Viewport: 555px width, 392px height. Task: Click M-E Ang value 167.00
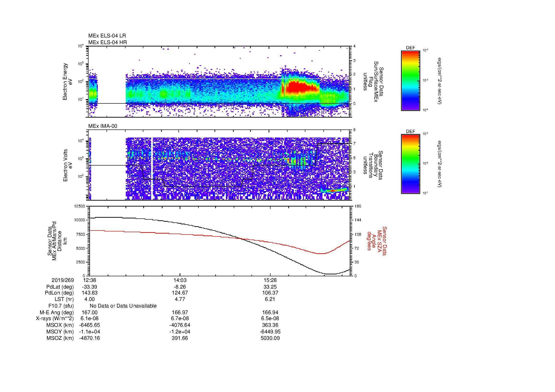pos(90,313)
